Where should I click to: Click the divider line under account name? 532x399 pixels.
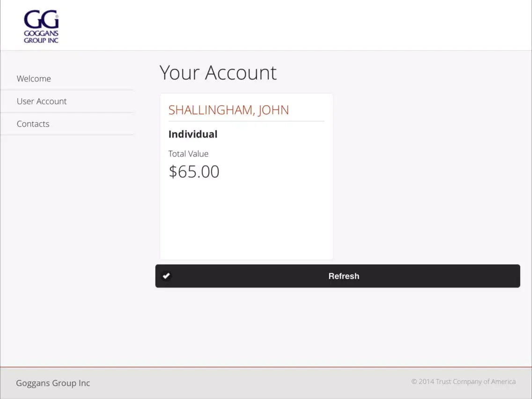[246, 121]
